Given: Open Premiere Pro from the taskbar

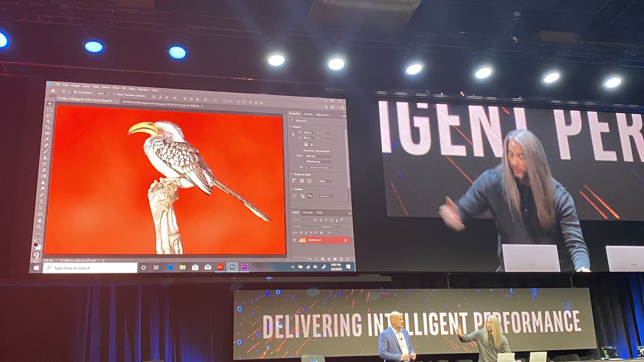Looking at the screenshot, I should pos(245,267).
